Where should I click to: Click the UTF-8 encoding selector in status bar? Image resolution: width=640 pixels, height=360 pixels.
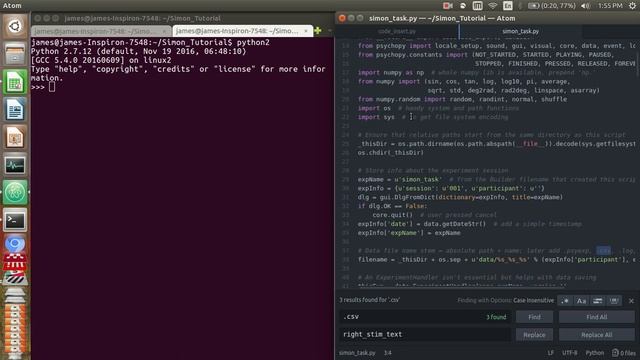[x=569, y=353]
